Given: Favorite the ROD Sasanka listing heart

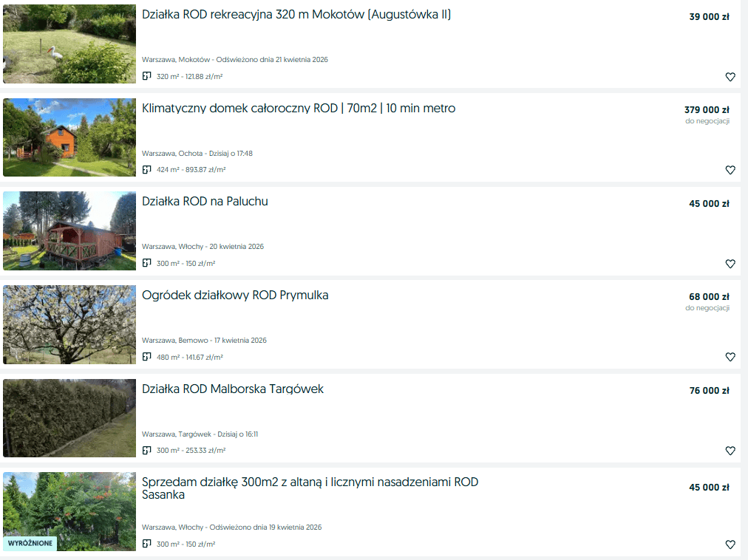Looking at the screenshot, I should (x=730, y=544).
